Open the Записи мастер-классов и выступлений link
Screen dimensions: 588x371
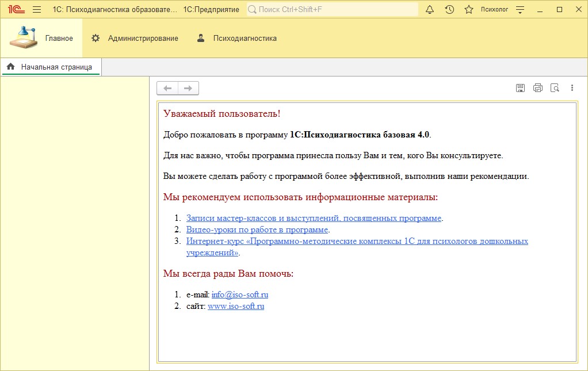click(314, 218)
